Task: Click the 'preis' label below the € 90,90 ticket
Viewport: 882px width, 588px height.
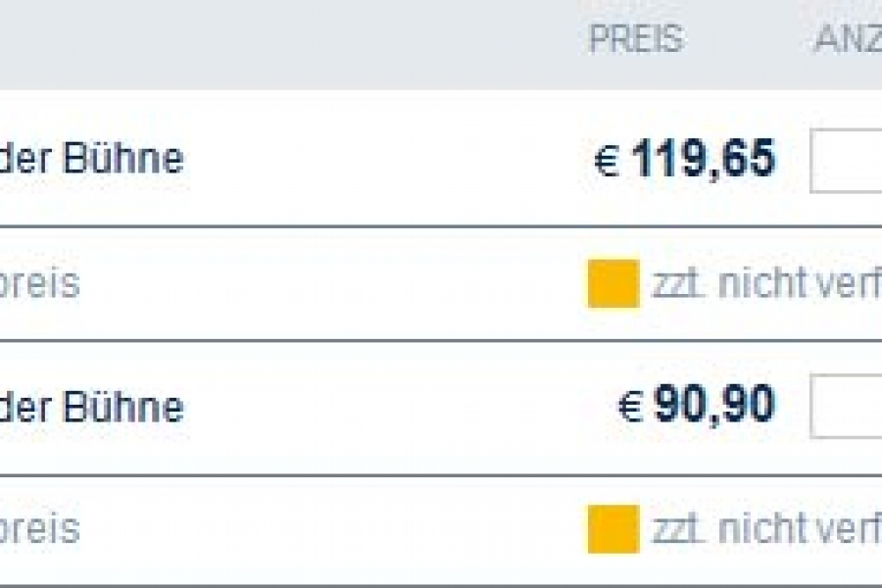Action: 39,530
